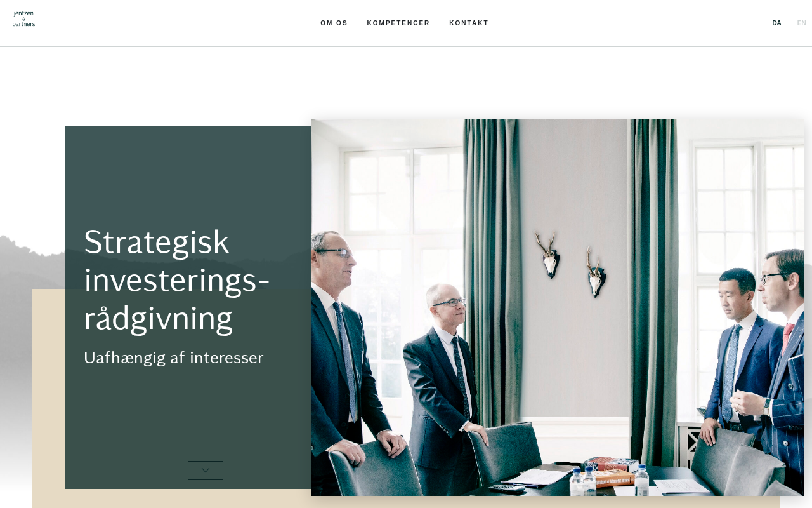This screenshot has height=508, width=812.
Task: Click the Uafhængig af interesser subheading
Action: pos(173,358)
